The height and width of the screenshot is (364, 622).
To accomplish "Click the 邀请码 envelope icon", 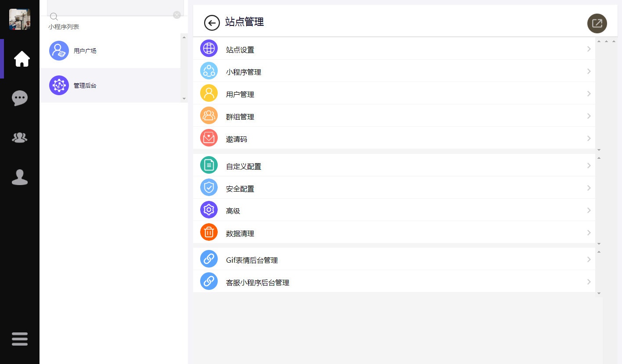I will [209, 138].
